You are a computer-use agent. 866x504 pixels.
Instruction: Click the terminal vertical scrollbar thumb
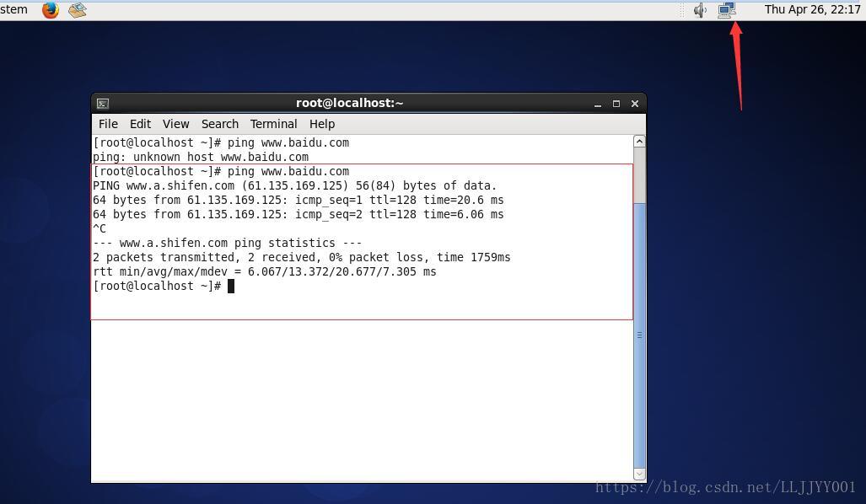[639, 335]
